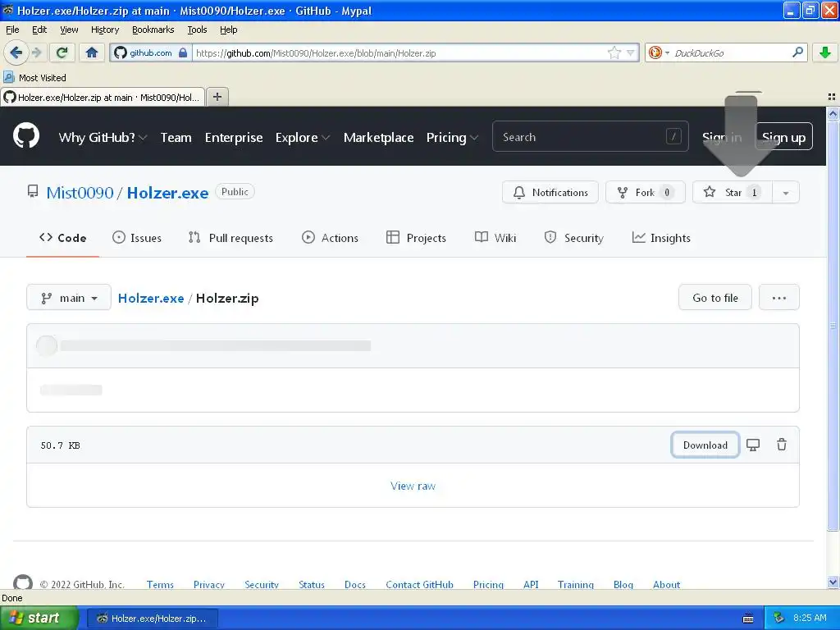Reload the page using the refresh icon

pyautogui.click(x=62, y=52)
